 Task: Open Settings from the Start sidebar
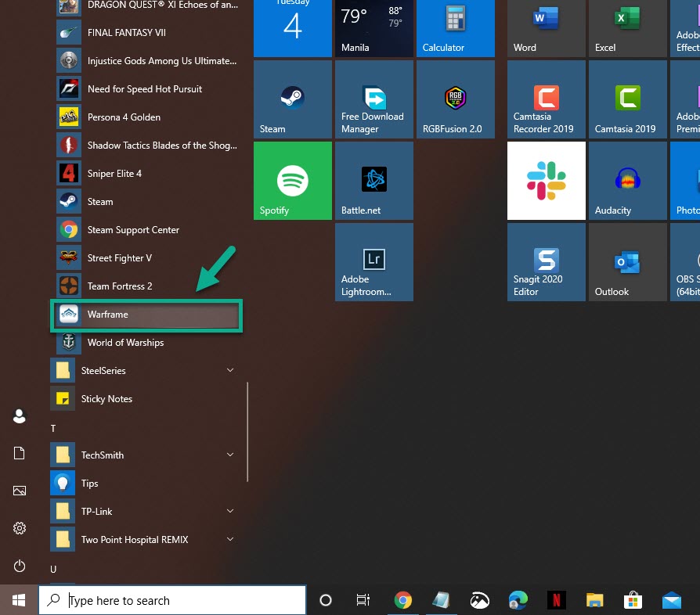click(19, 528)
